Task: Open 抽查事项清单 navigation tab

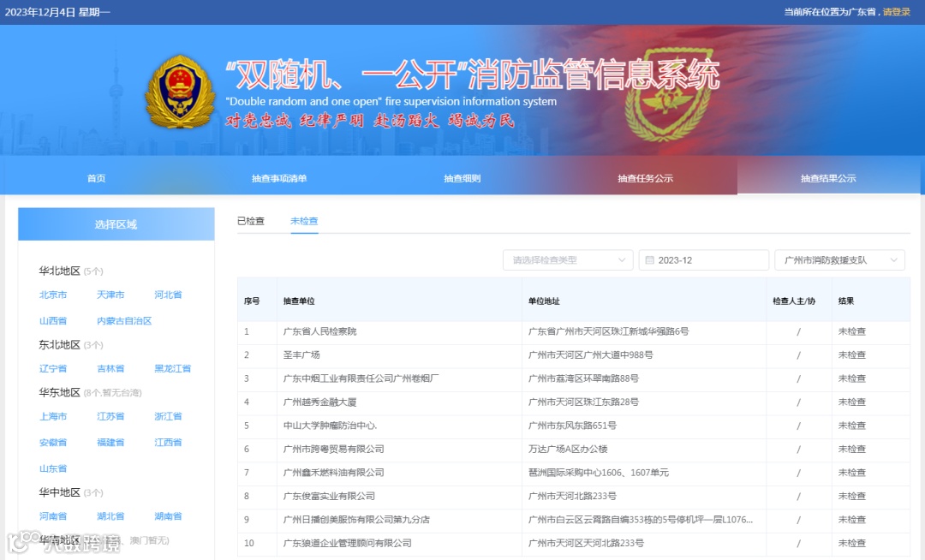Action: [279, 178]
